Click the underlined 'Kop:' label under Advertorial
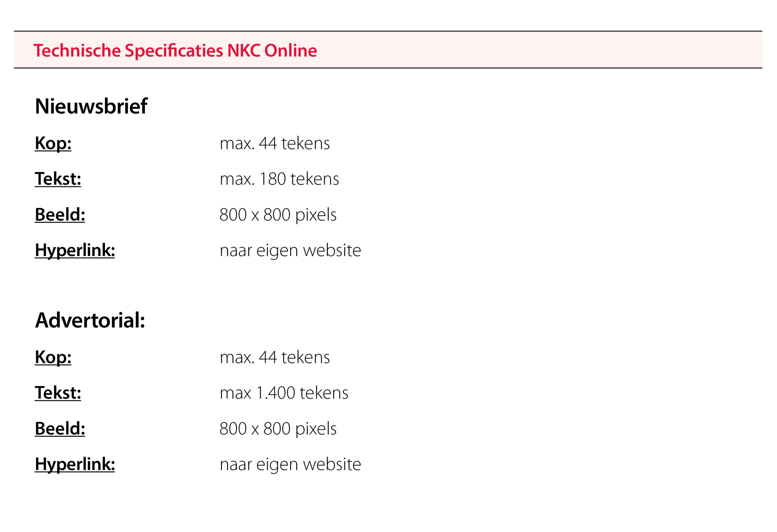 [53, 357]
